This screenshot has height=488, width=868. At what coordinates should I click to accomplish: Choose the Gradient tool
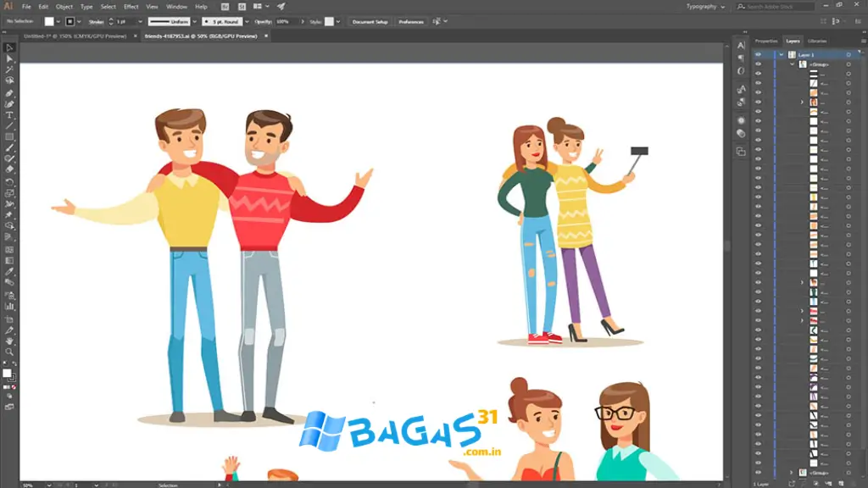[x=9, y=259]
